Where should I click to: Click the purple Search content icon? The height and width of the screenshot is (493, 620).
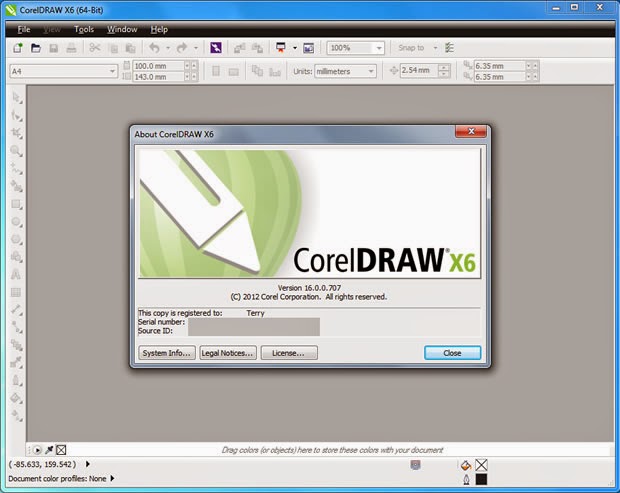(x=215, y=48)
